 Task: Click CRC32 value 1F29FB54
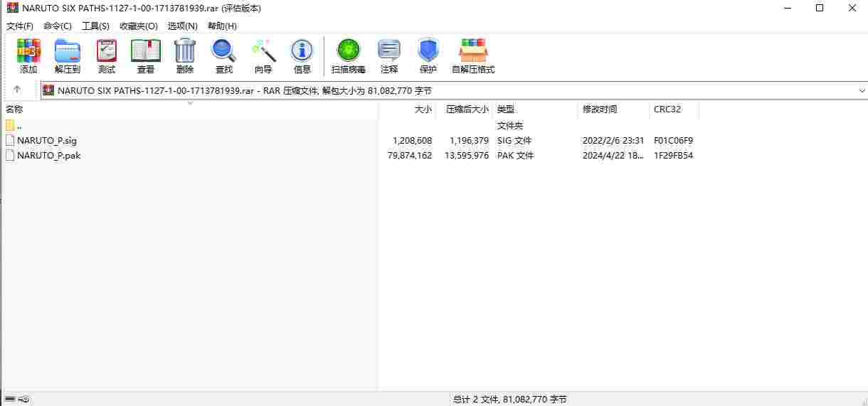coord(673,155)
